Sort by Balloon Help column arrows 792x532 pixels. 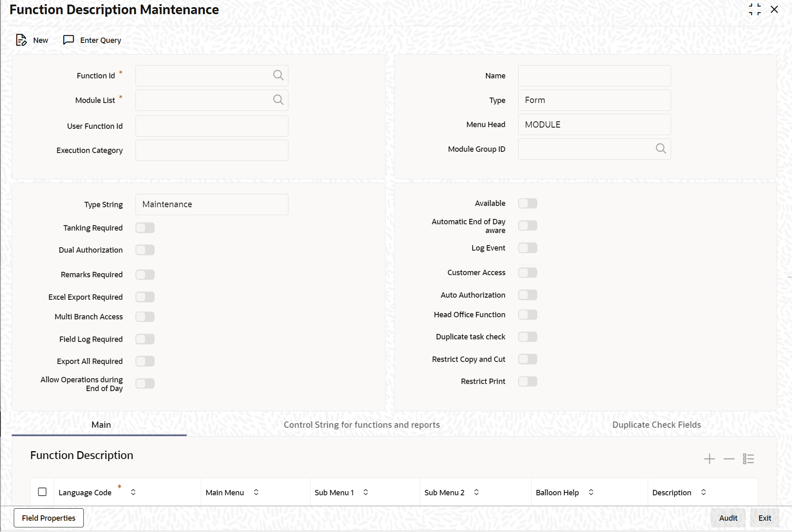point(591,492)
